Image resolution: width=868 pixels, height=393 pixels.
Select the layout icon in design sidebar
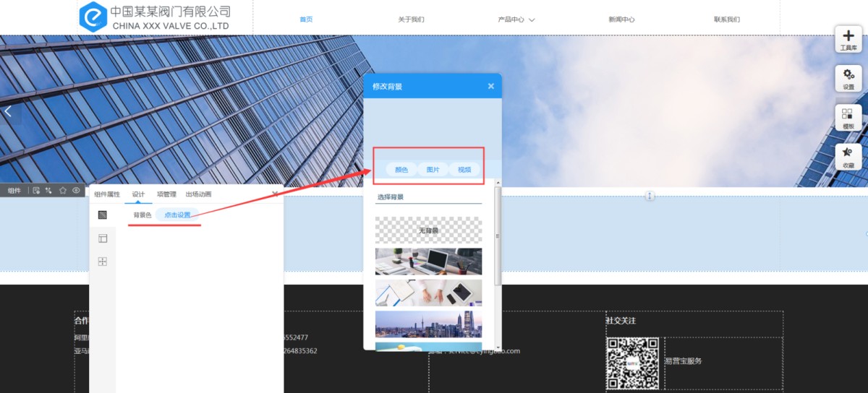[103, 238]
